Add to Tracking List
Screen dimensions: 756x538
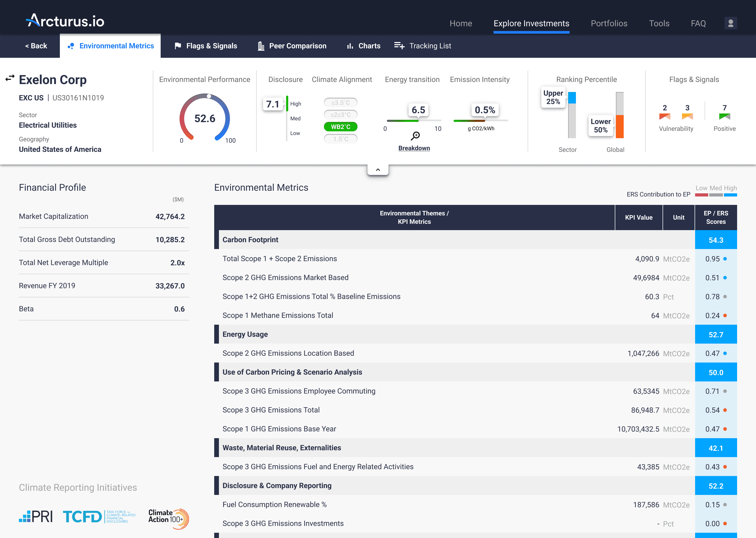[423, 46]
